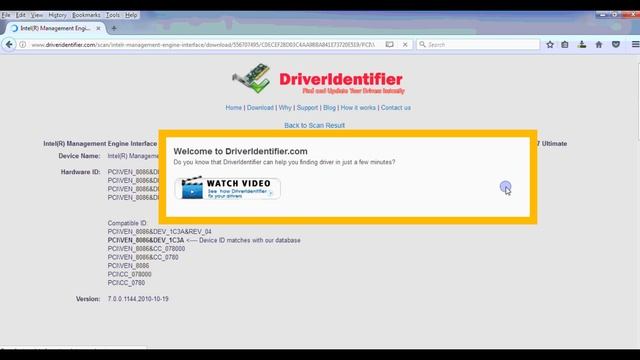Select PCI\VEN_8086&CC_078000 text line
Viewport: 640px width, 360px height.
[146, 249]
